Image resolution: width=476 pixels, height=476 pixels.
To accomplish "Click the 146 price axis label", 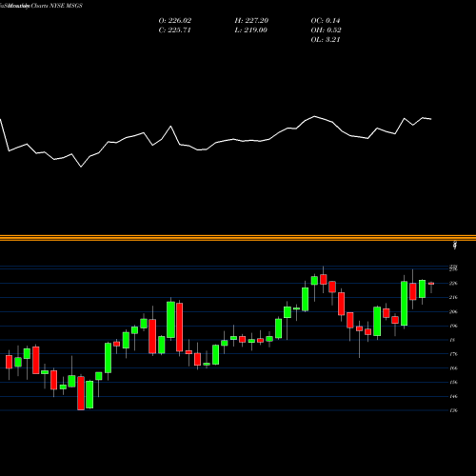I will pos(454,397).
